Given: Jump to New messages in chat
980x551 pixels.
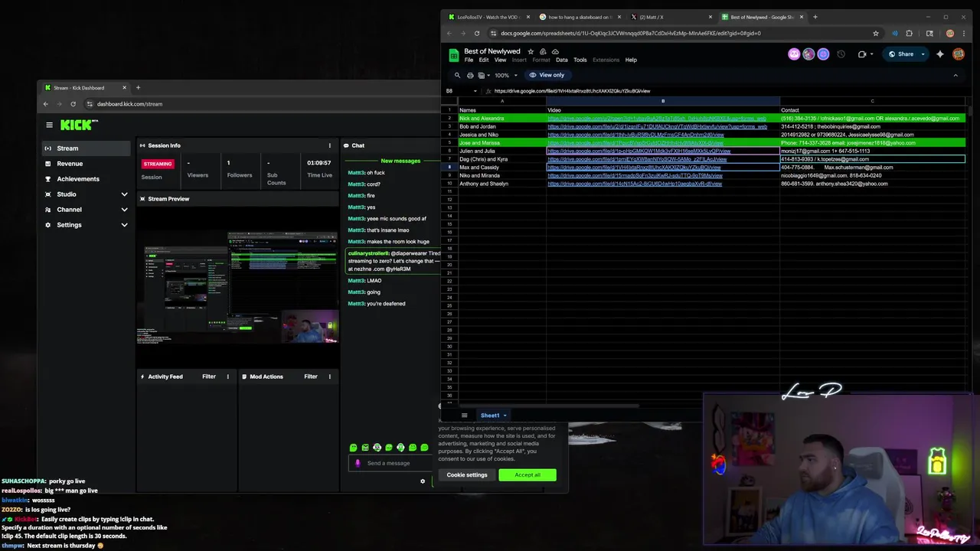Looking at the screenshot, I should (x=400, y=161).
